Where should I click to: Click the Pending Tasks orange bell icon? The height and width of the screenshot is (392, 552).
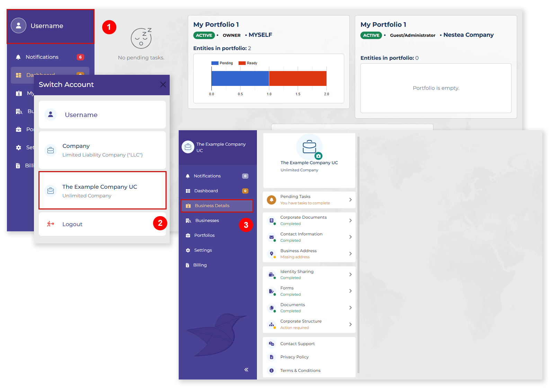click(271, 200)
